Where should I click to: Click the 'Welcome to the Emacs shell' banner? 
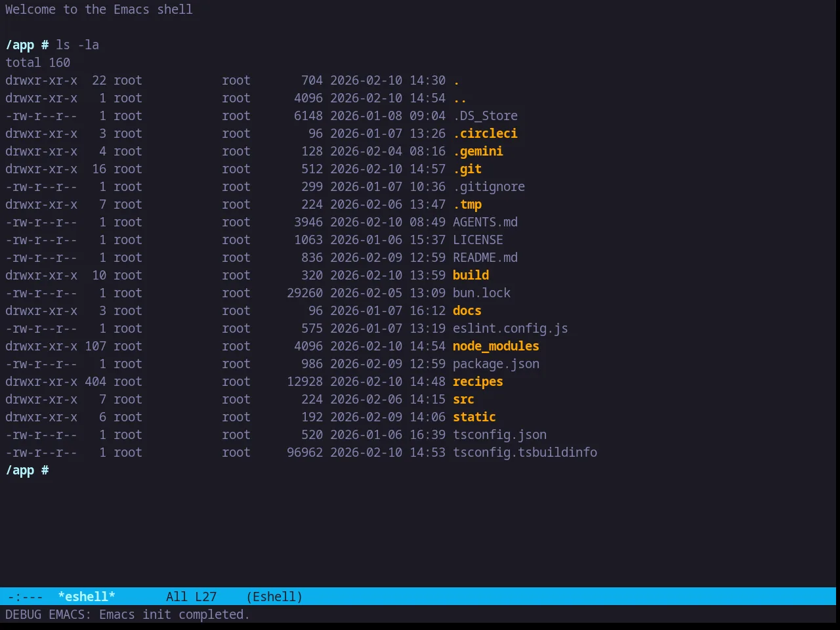[99, 9]
